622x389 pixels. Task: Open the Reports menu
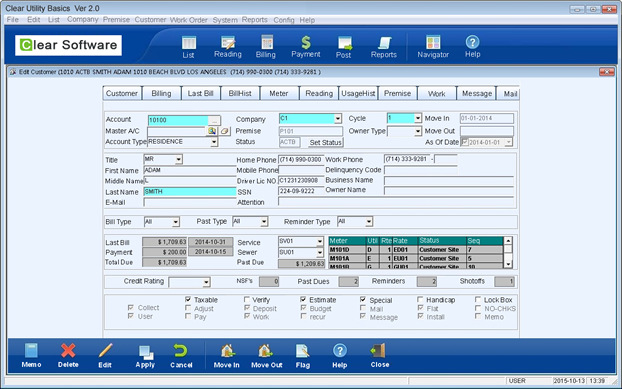click(x=254, y=20)
